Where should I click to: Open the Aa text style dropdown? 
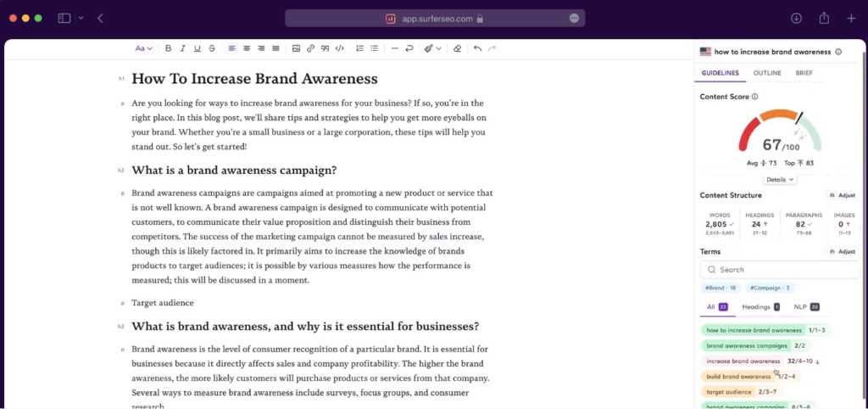point(142,48)
